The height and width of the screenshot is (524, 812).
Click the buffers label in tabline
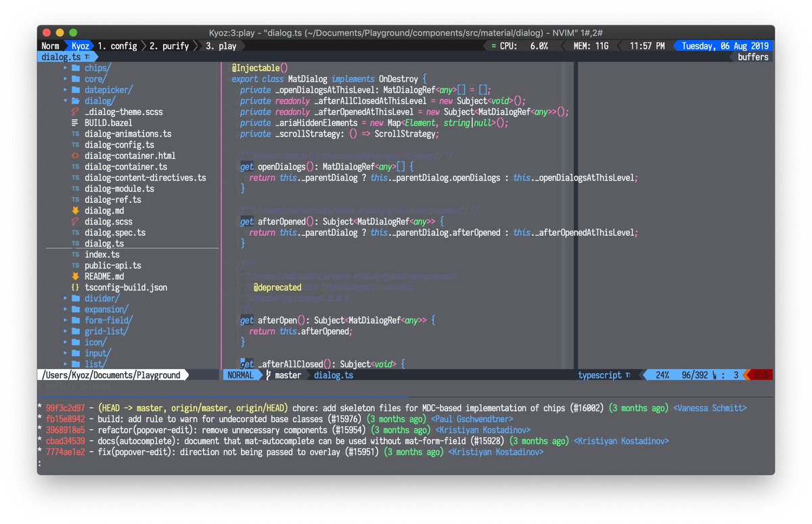753,57
